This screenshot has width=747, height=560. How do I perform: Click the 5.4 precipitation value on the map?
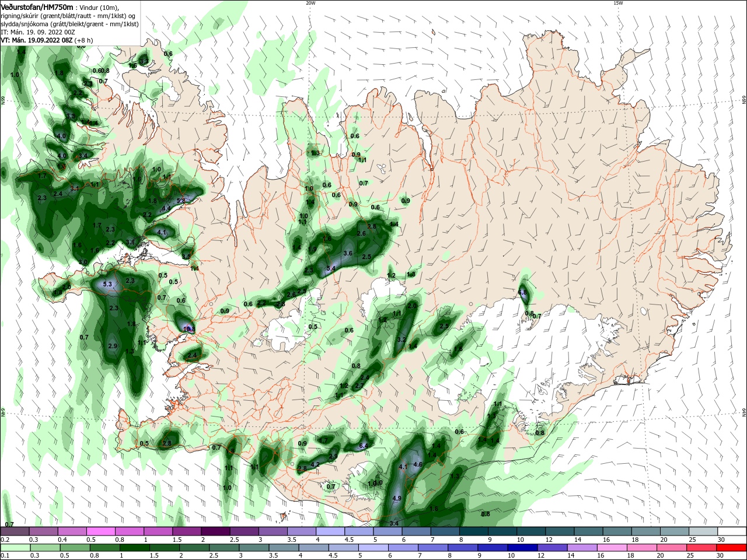click(x=331, y=268)
